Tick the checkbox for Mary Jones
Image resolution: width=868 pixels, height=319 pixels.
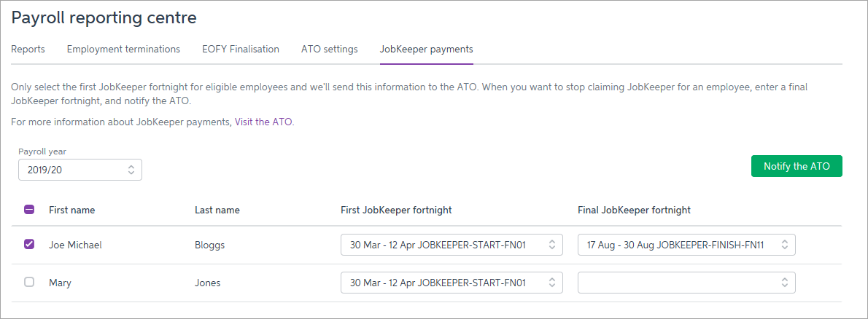29,283
